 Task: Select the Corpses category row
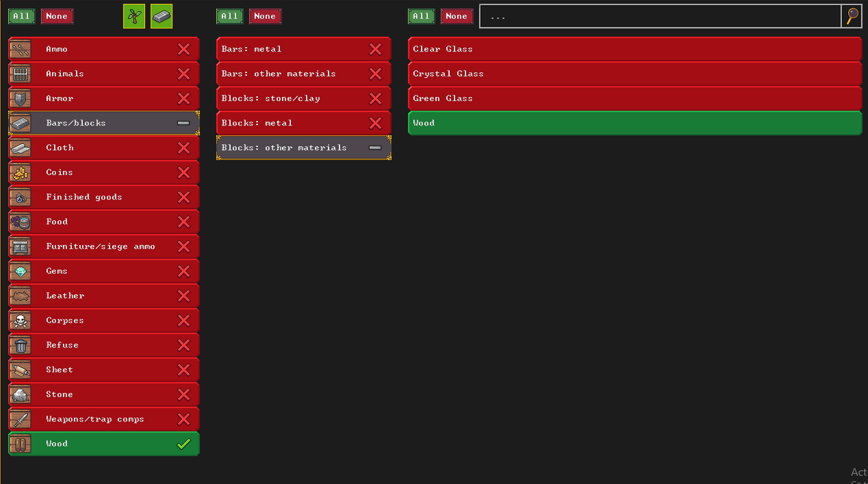(x=104, y=321)
